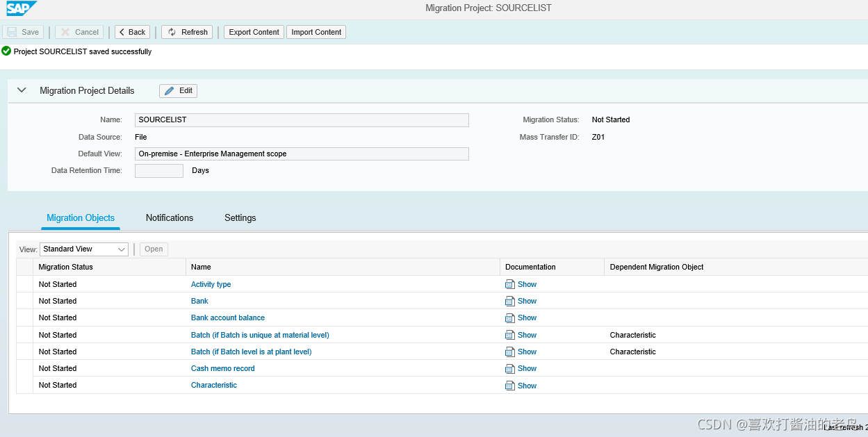Viewport: 868px width, 437px height.
Task: Click the Data Retention Time input field
Action: 158,170
